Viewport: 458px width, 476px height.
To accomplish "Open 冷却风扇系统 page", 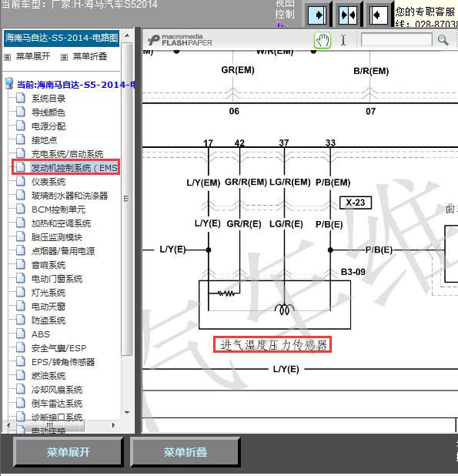I will click(57, 390).
